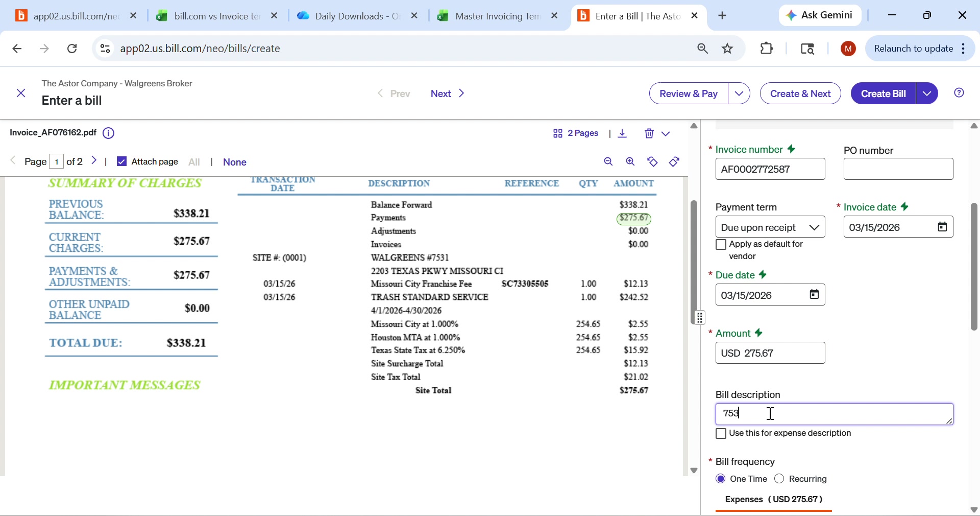Click the info icon beside Invoice_AF076162.pdf
This screenshot has width=980, height=516.
tap(109, 134)
